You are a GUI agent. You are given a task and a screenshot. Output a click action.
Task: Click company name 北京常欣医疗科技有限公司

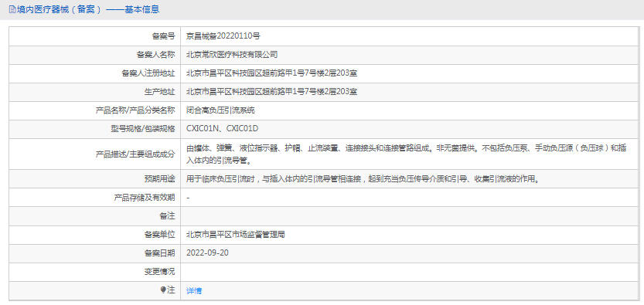(232, 55)
